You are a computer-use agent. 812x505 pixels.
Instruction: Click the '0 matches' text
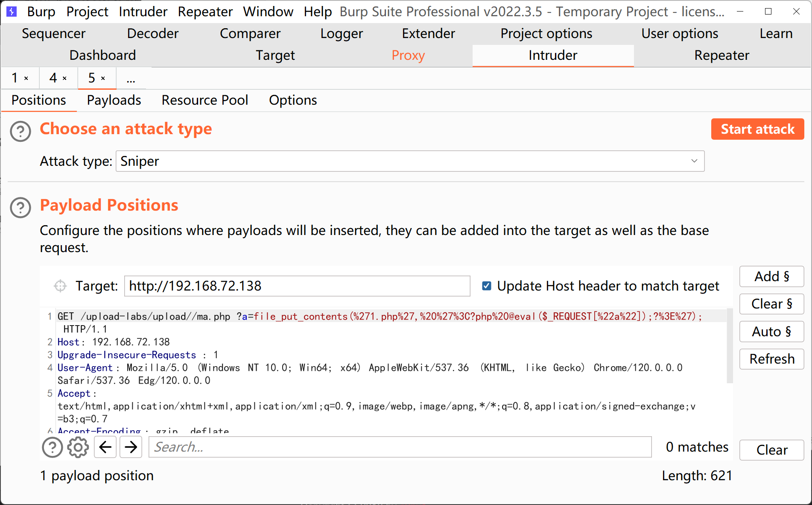pos(697,447)
